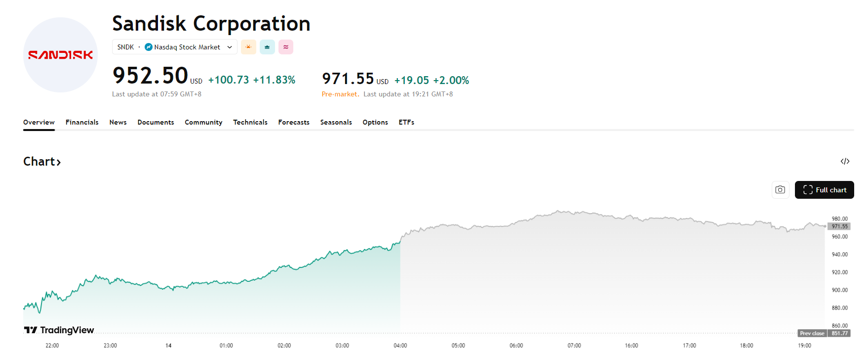Go to the Technicals tab
The width and height of the screenshot is (868, 355).
pos(250,122)
